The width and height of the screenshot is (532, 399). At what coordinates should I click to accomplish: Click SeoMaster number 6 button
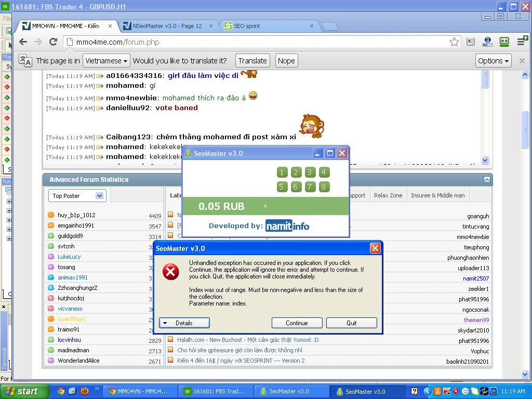pos(296,187)
